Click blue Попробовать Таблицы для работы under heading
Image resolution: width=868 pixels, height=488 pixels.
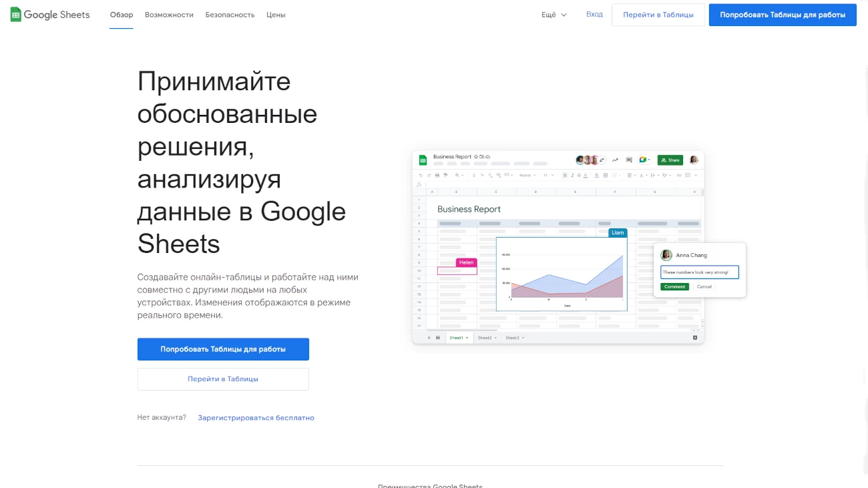(223, 349)
